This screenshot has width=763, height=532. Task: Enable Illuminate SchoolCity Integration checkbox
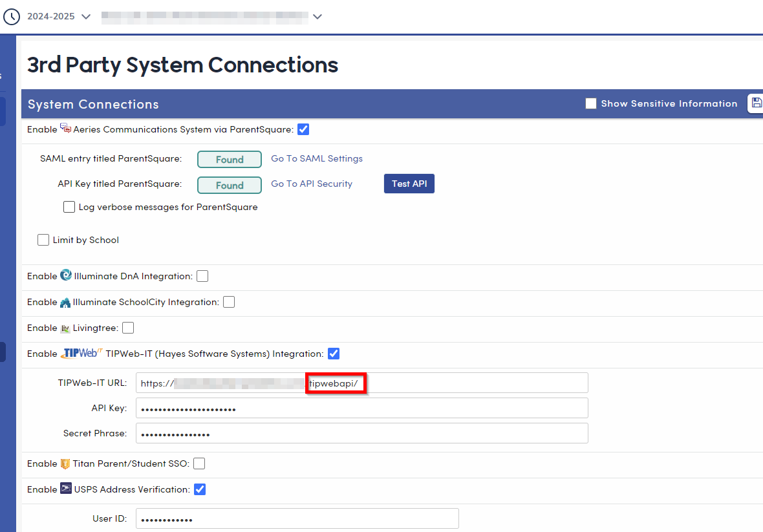point(229,302)
